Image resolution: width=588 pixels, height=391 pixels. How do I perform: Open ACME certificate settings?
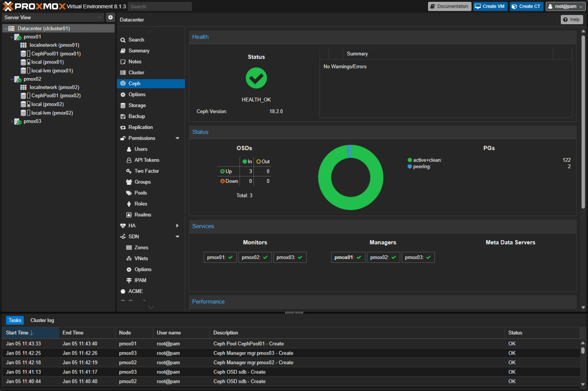[x=135, y=291]
